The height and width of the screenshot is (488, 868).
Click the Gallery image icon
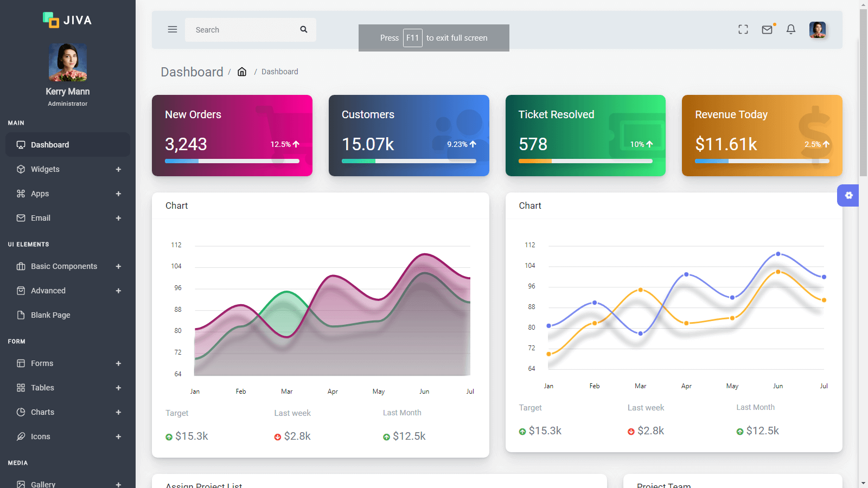[21, 484]
